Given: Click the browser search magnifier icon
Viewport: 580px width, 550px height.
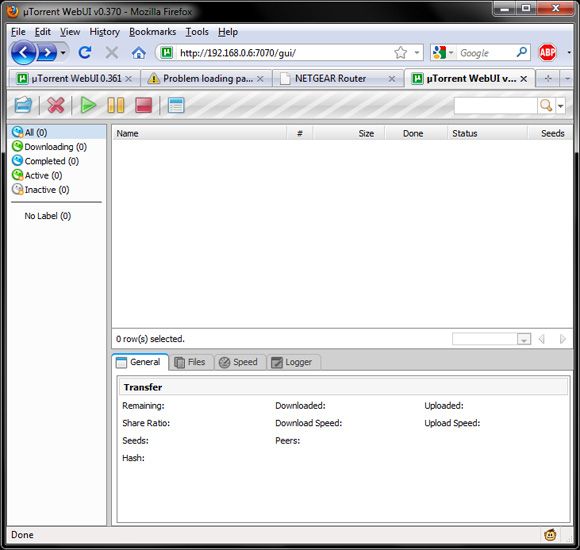Looking at the screenshot, I should 522,53.
